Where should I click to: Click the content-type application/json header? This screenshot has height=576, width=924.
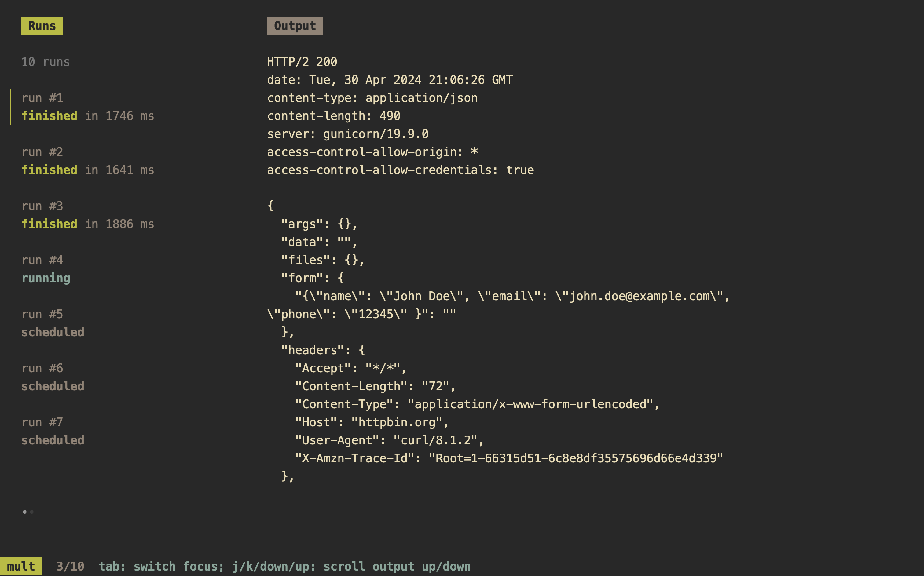pos(372,98)
